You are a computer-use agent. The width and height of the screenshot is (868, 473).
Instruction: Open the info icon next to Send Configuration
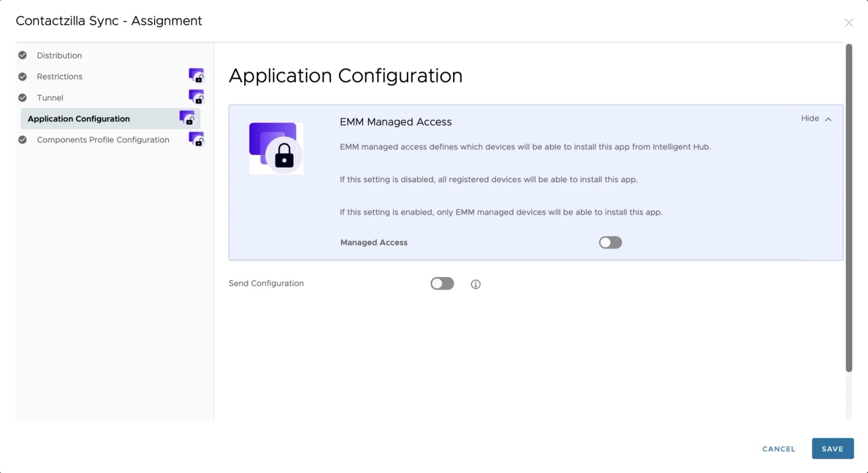click(476, 284)
